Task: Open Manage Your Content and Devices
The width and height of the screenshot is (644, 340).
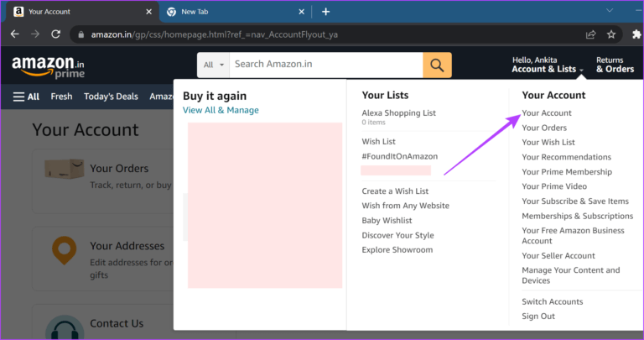Action: 570,275
